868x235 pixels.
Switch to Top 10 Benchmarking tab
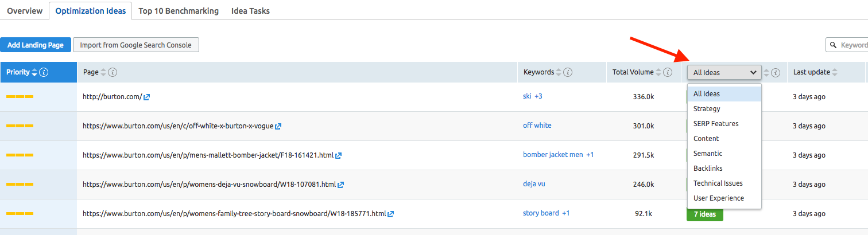[179, 11]
